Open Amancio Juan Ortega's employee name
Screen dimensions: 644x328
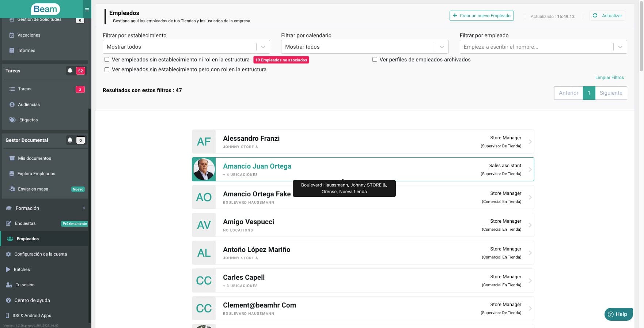click(257, 166)
